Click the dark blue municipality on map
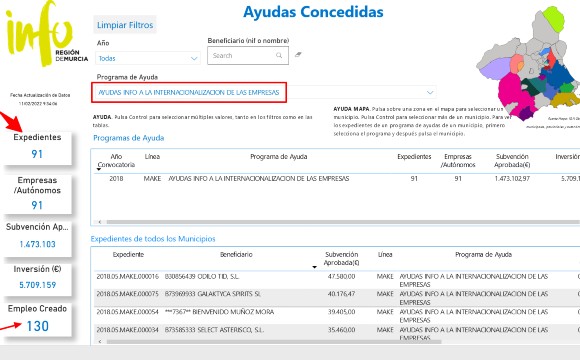This screenshot has width=580, height=360. point(559,74)
